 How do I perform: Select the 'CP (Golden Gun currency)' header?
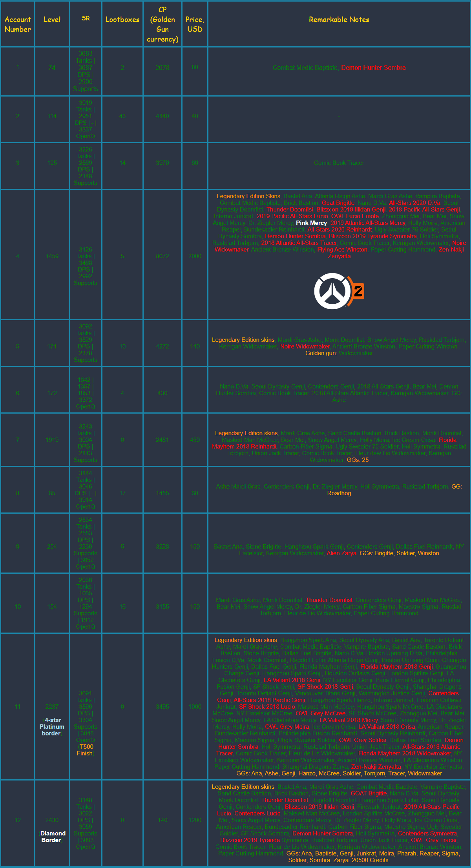point(162,24)
